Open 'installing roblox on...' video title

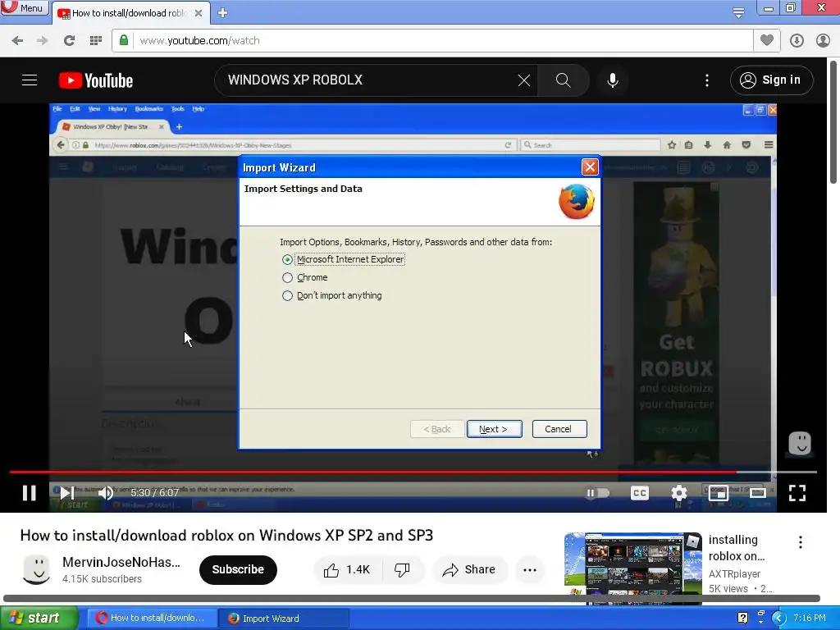coord(737,547)
